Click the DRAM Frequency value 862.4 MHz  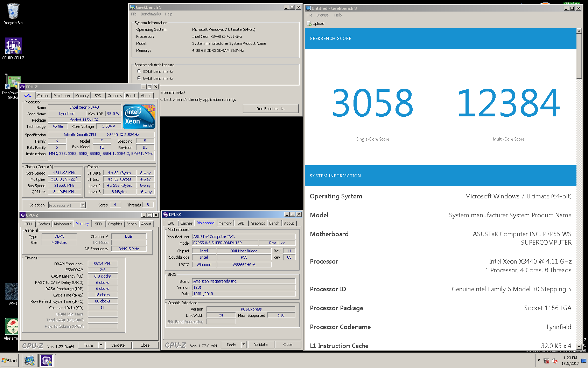(x=103, y=264)
